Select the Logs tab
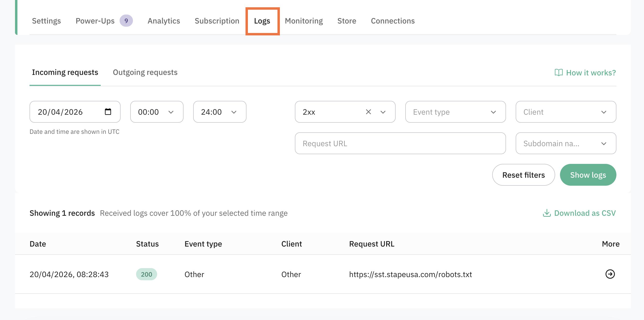This screenshot has height=320, width=644. tap(262, 21)
